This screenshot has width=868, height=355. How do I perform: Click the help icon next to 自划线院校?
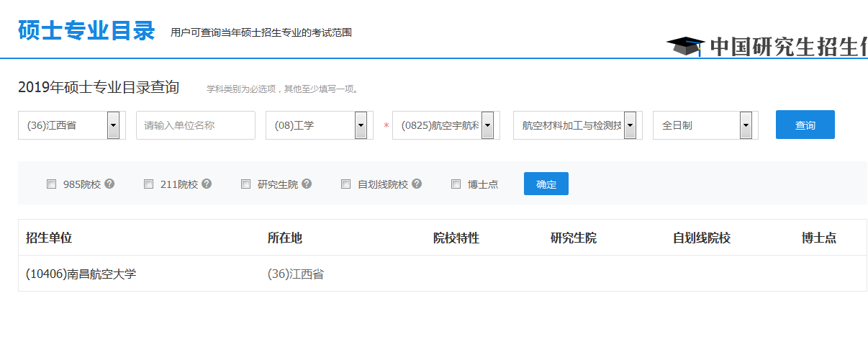point(417,184)
